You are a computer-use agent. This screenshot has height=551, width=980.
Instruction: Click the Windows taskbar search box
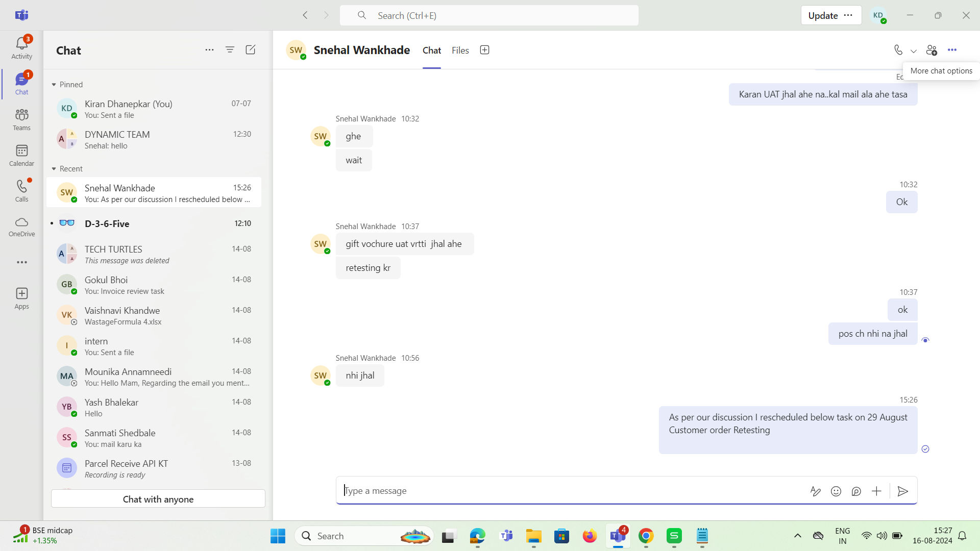click(364, 536)
